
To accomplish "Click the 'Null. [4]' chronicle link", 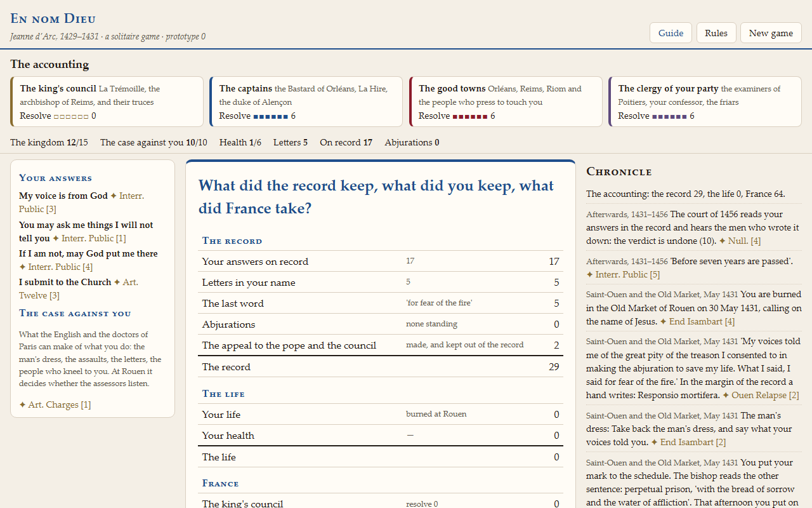I will (x=744, y=241).
